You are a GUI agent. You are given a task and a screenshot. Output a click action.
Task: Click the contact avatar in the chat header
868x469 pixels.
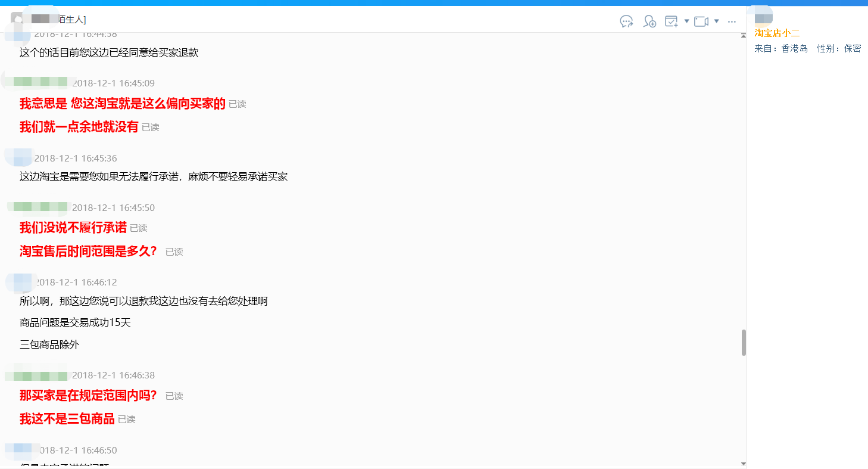(x=17, y=20)
